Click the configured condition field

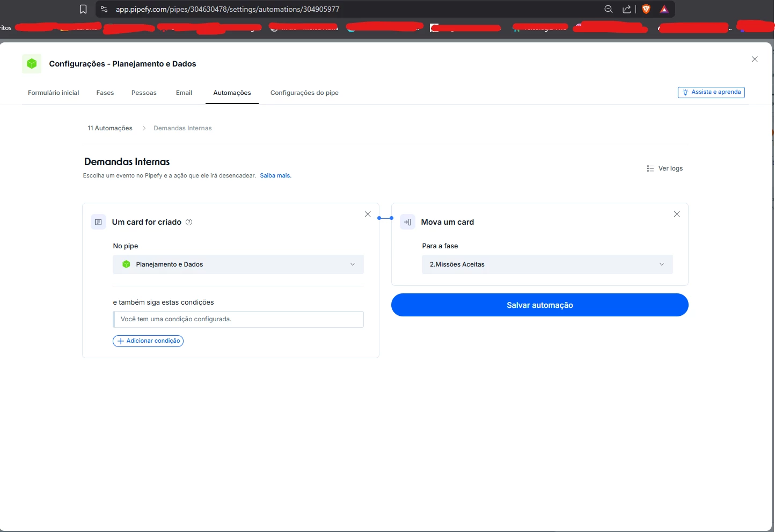tap(238, 319)
